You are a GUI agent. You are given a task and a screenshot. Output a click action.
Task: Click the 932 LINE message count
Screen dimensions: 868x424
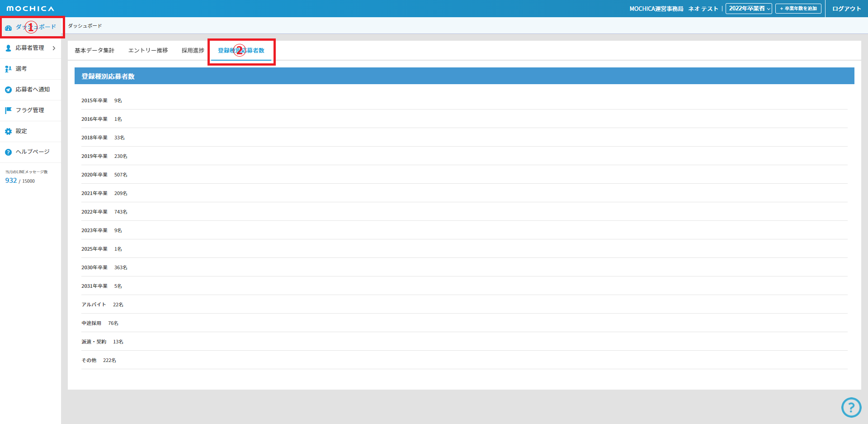tap(11, 181)
